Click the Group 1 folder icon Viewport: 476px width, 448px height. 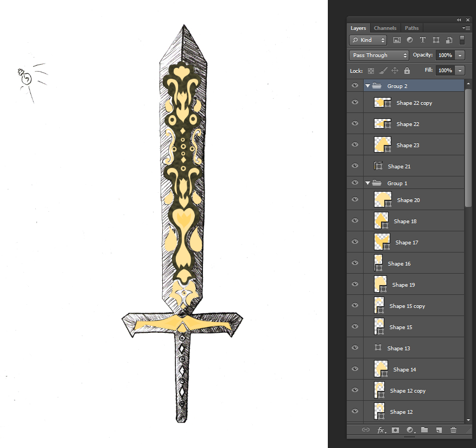(377, 183)
